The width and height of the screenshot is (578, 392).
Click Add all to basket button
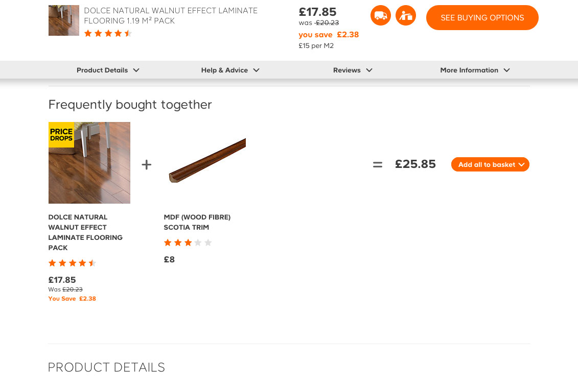490,164
